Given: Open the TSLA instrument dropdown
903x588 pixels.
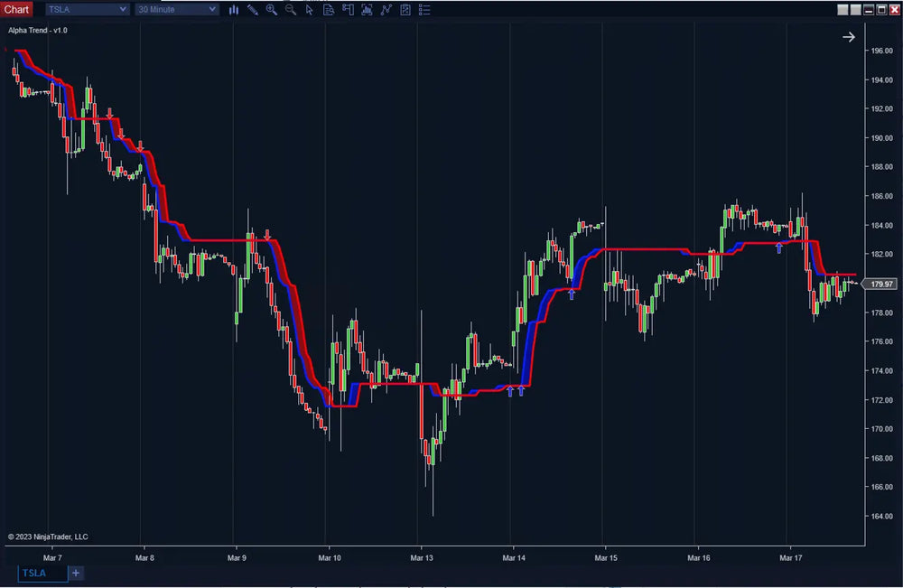Looking at the screenshot, I should [x=86, y=9].
